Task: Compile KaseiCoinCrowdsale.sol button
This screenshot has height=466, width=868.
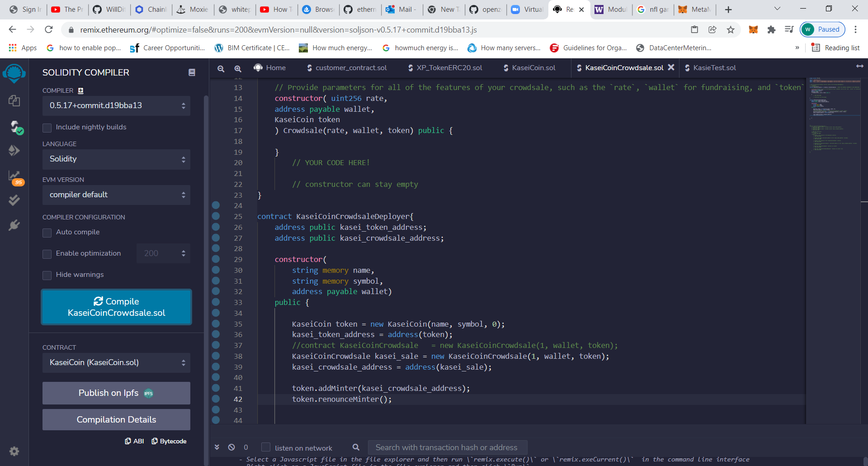Action: [x=116, y=307]
